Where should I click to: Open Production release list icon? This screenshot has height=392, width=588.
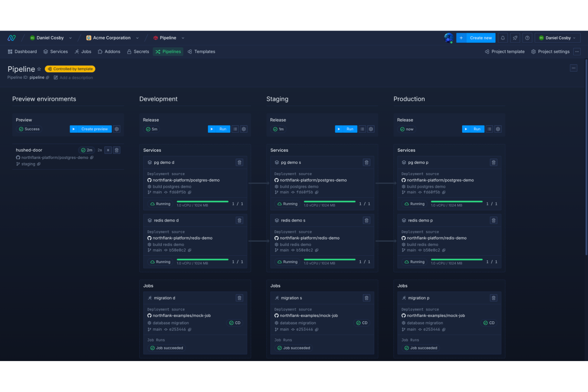click(489, 129)
